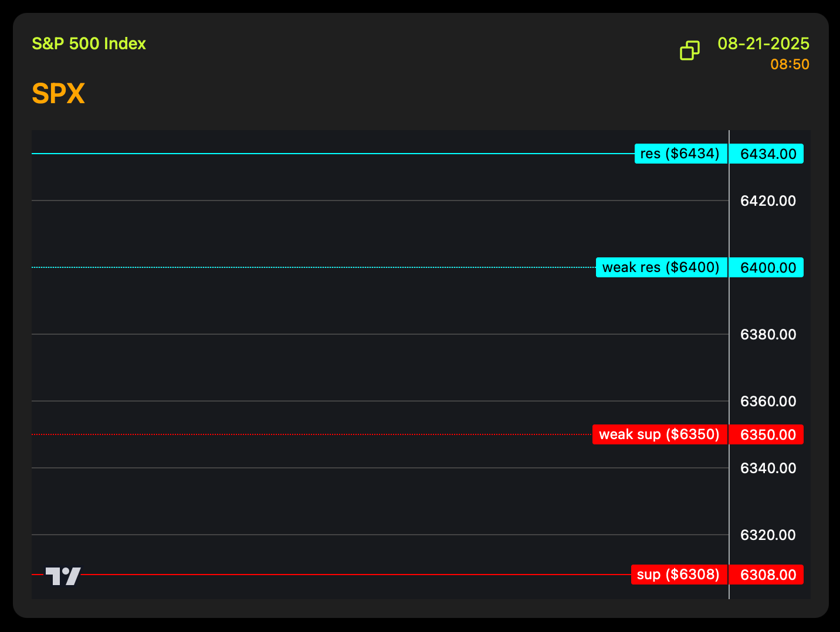Click the 6400.00 cyan price tag
The image size is (840, 632).
(x=767, y=267)
